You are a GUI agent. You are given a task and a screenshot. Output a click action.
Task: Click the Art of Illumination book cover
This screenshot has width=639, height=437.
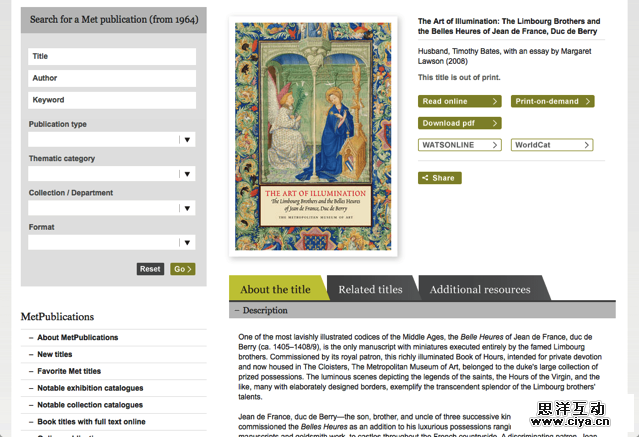pyautogui.click(x=313, y=136)
